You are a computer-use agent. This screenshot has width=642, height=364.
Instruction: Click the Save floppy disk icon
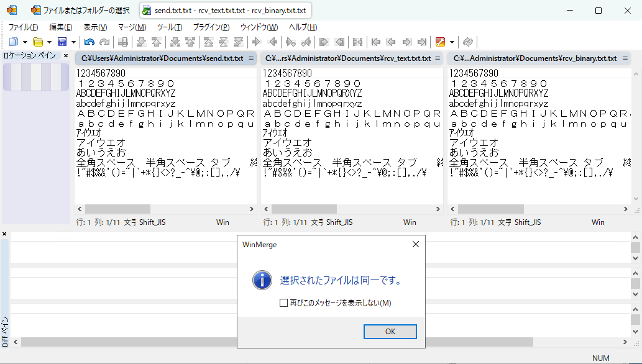(x=62, y=42)
